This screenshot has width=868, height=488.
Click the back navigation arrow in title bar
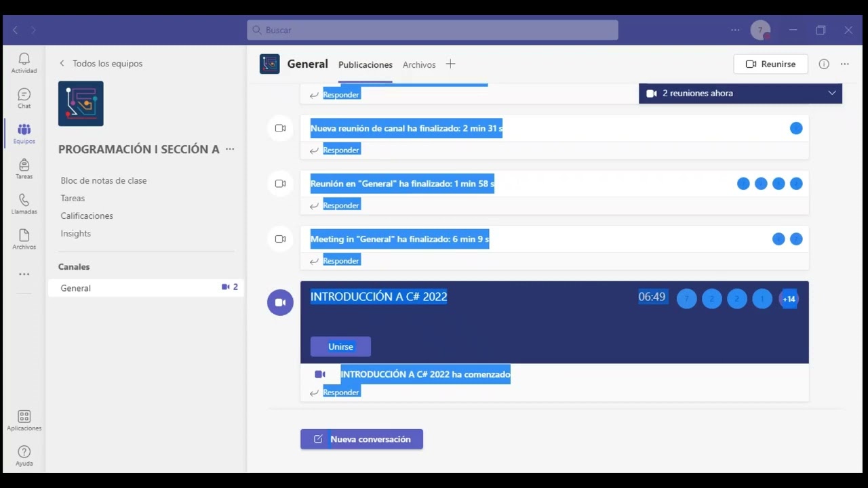(x=16, y=30)
